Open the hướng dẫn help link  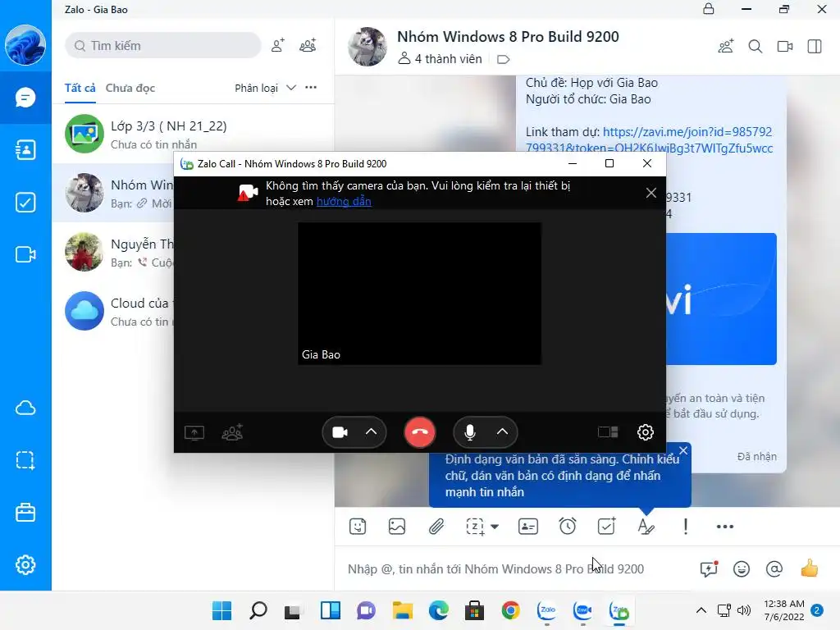click(x=344, y=202)
